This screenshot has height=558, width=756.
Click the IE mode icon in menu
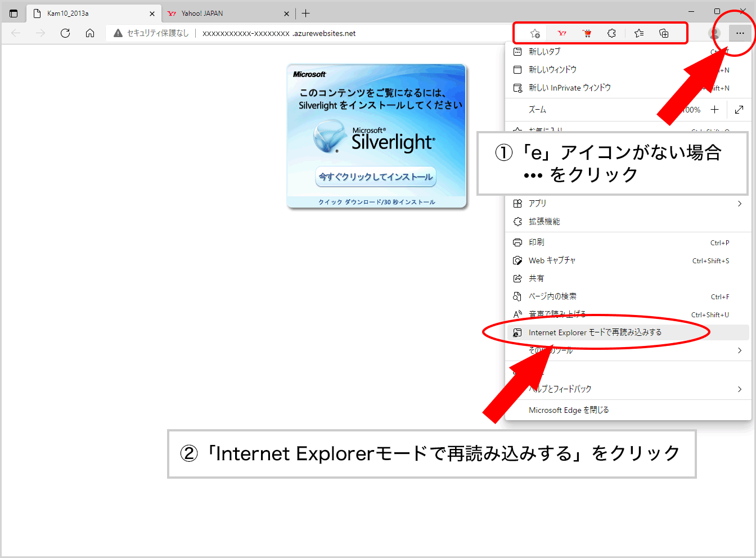click(x=517, y=332)
